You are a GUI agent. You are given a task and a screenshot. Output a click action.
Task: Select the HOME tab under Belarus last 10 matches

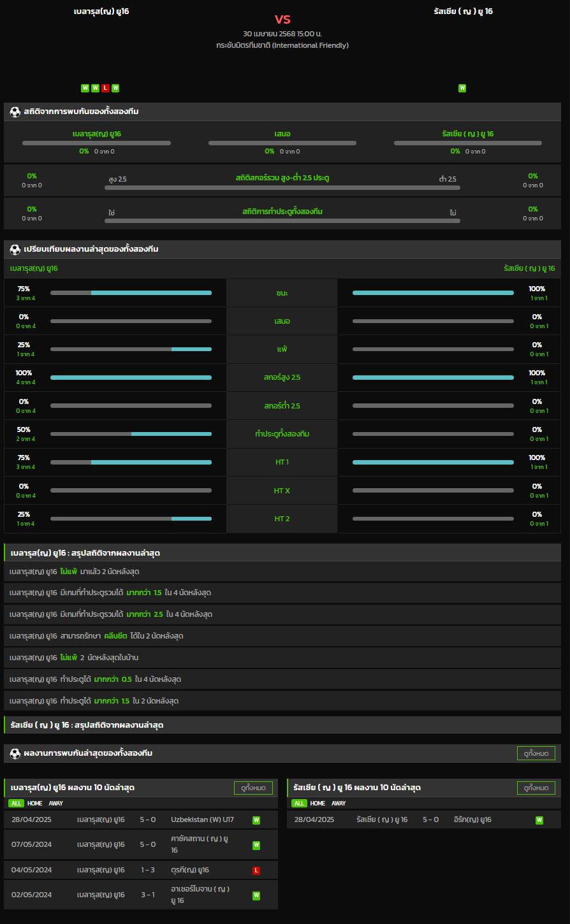(x=34, y=804)
